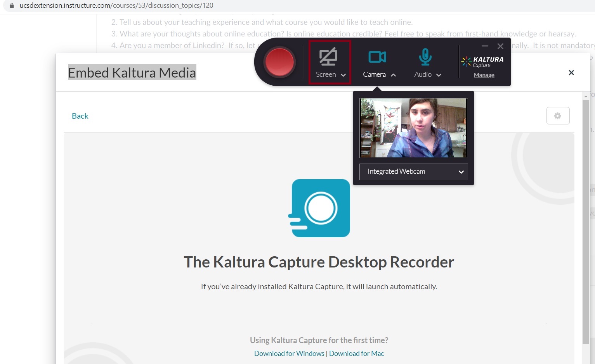Click the webcam preview thumbnail
Viewport: 595px width, 364px height.
click(x=413, y=128)
